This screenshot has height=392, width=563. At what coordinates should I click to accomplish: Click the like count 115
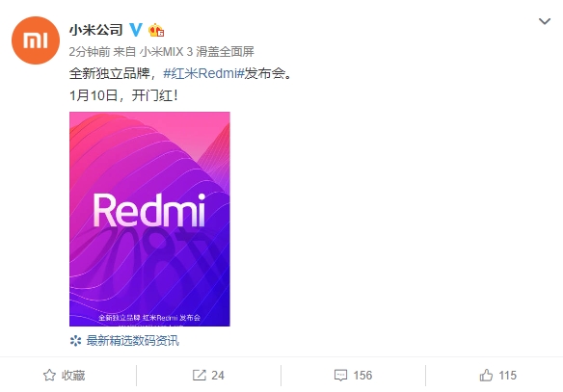click(x=507, y=376)
